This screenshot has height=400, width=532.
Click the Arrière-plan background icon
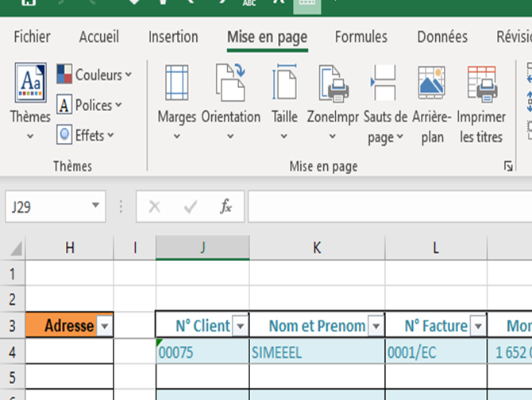432,83
